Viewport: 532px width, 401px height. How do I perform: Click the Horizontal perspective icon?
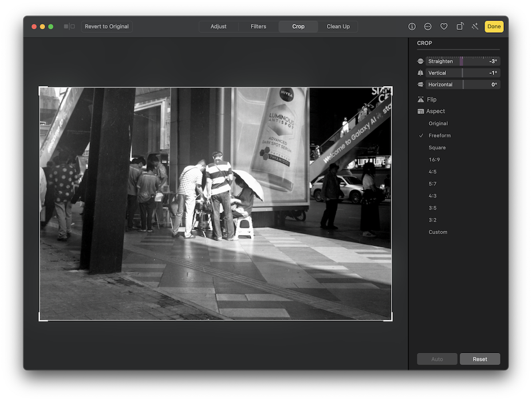point(420,84)
